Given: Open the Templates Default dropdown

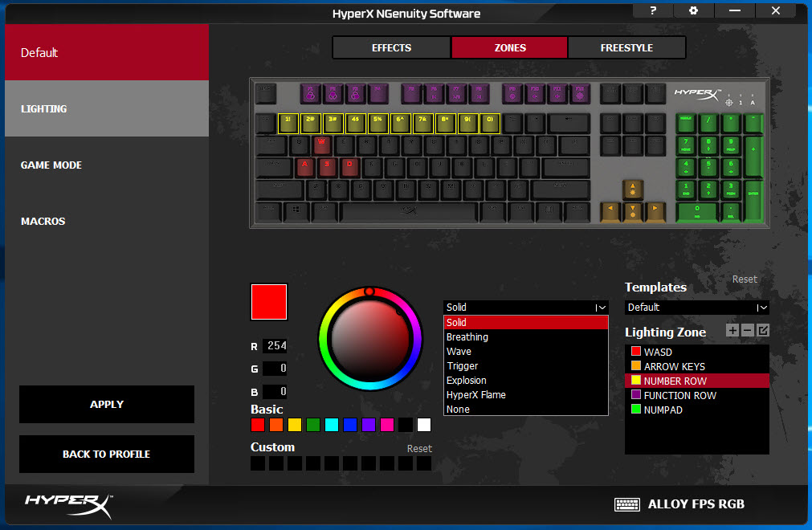Looking at the screenshot, I should [697, 308].
